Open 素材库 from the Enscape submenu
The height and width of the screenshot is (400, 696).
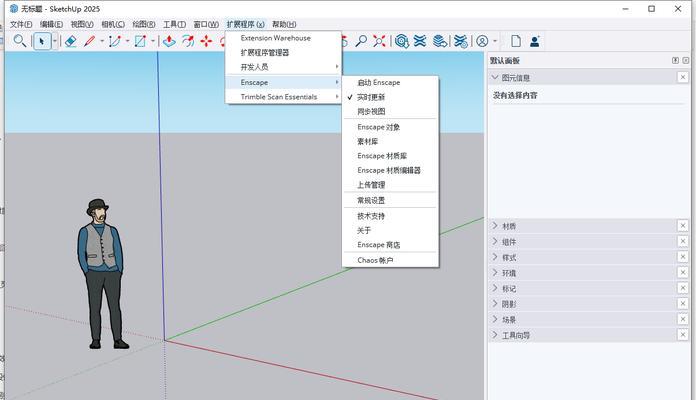[390, 142]
